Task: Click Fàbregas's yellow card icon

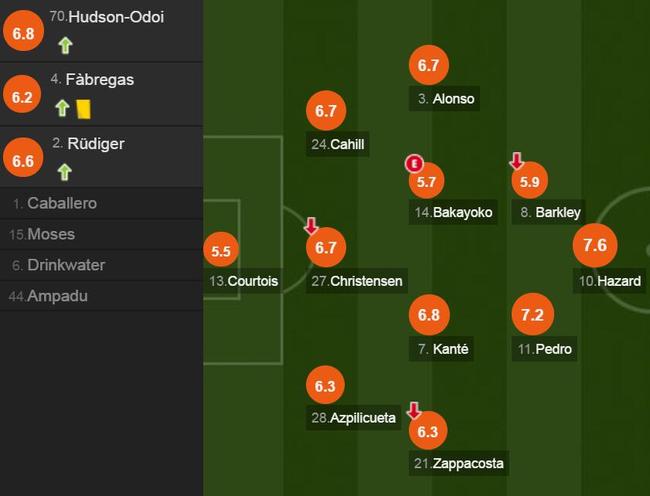Action: (84, 109)
